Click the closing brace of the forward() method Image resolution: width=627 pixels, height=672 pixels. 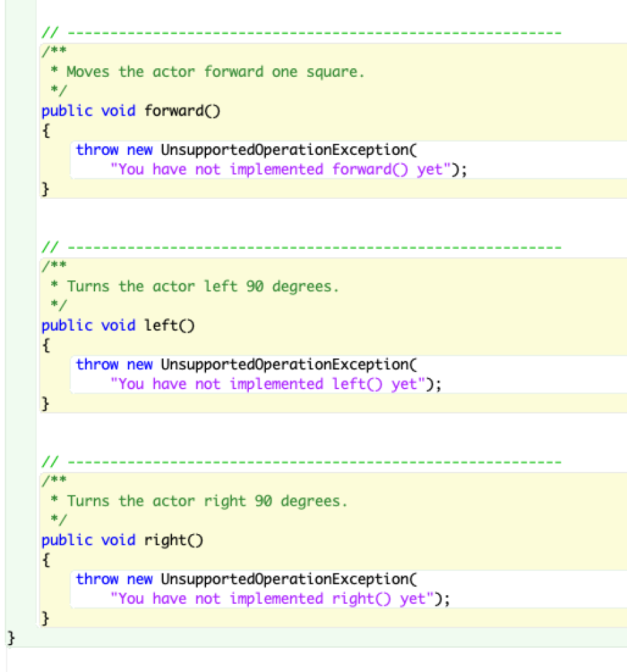pos(45,189)
